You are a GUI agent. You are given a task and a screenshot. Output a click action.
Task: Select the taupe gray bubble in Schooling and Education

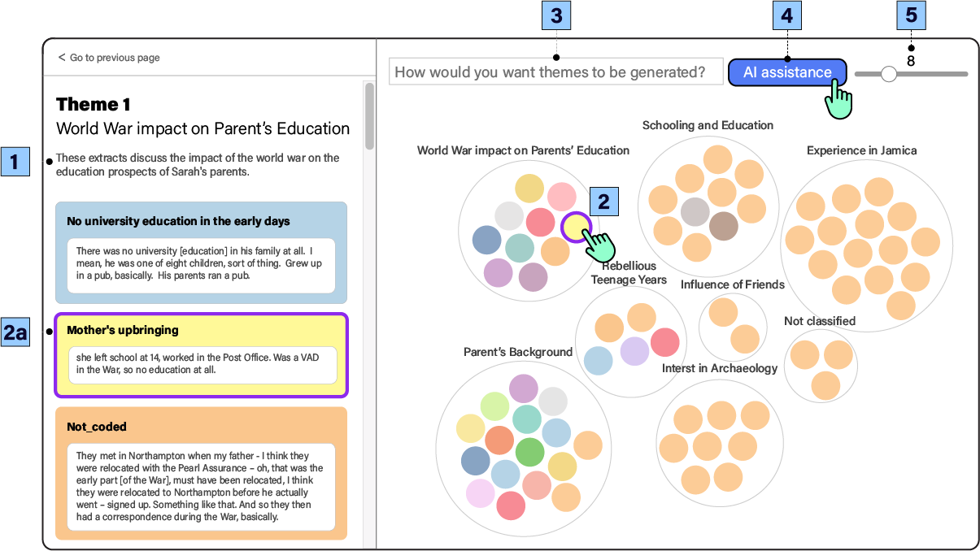695,211
